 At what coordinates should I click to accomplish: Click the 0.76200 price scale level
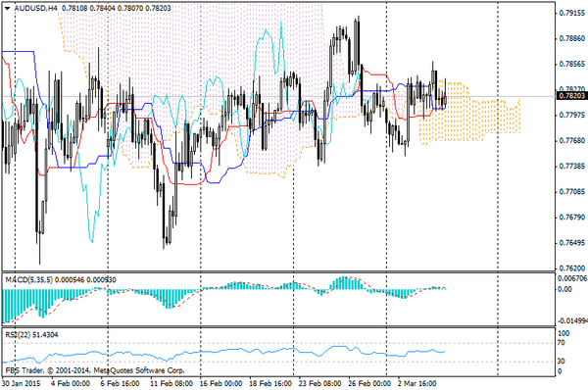point(572,268)
